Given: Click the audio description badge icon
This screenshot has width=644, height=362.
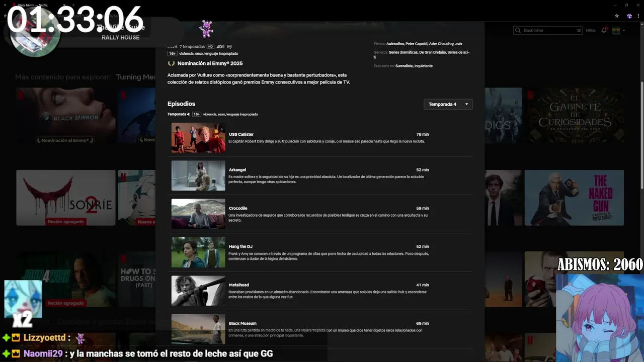Looking at the screenshot, I should pyautogui.click(x=220, y=47).
